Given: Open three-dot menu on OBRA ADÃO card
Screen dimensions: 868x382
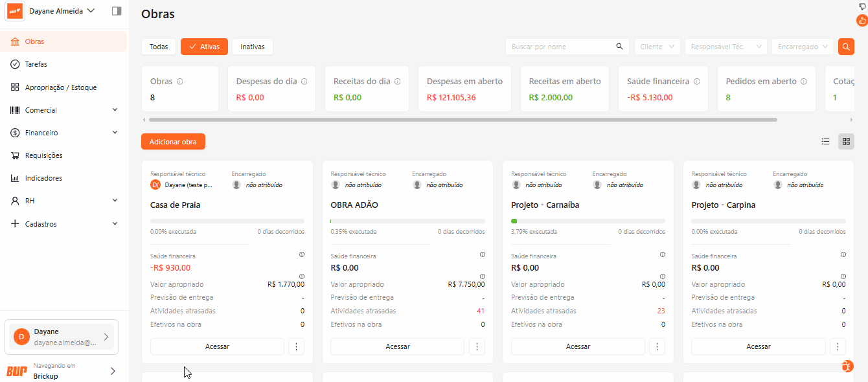Looking at the screenshot, I should point(477,346).
